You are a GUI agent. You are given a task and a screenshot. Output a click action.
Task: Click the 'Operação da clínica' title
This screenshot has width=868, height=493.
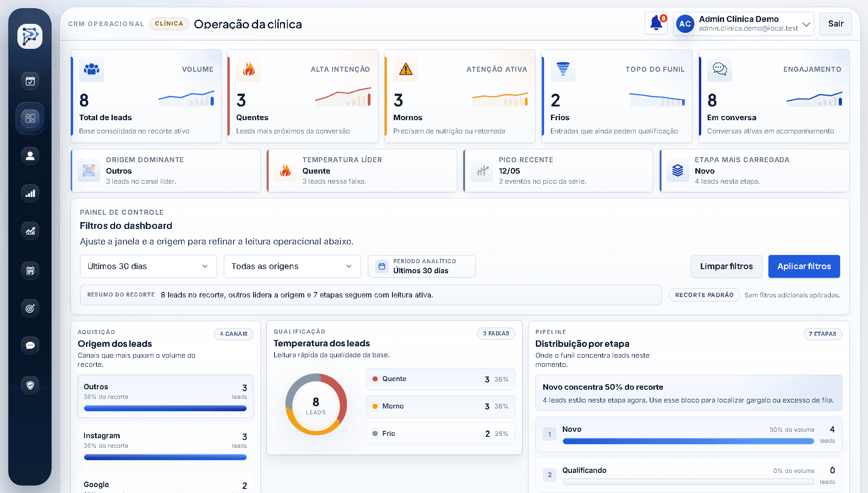click(x=248, y=24)
